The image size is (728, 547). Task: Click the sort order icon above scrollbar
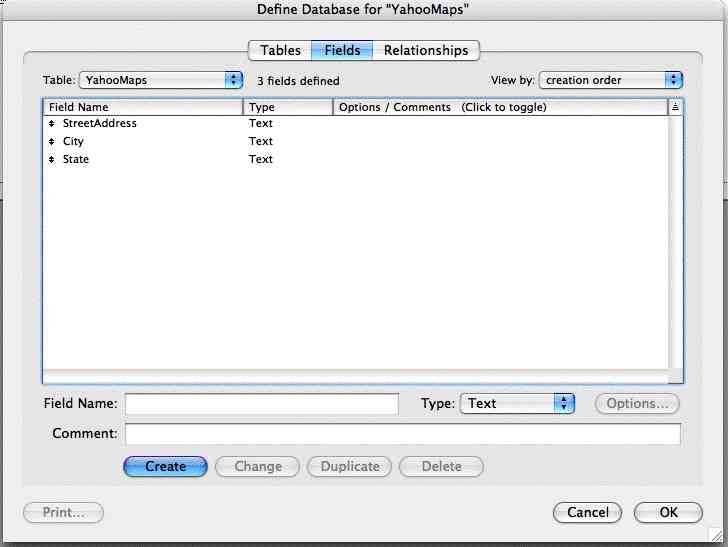click(675, 107)
